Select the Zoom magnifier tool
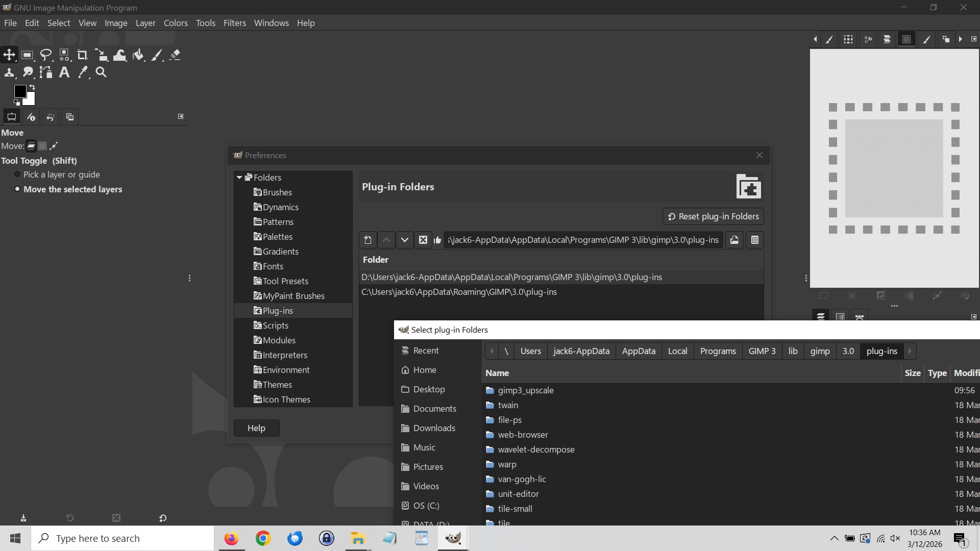The width and height of the screenshot is (980, 551). coord(101,72)
